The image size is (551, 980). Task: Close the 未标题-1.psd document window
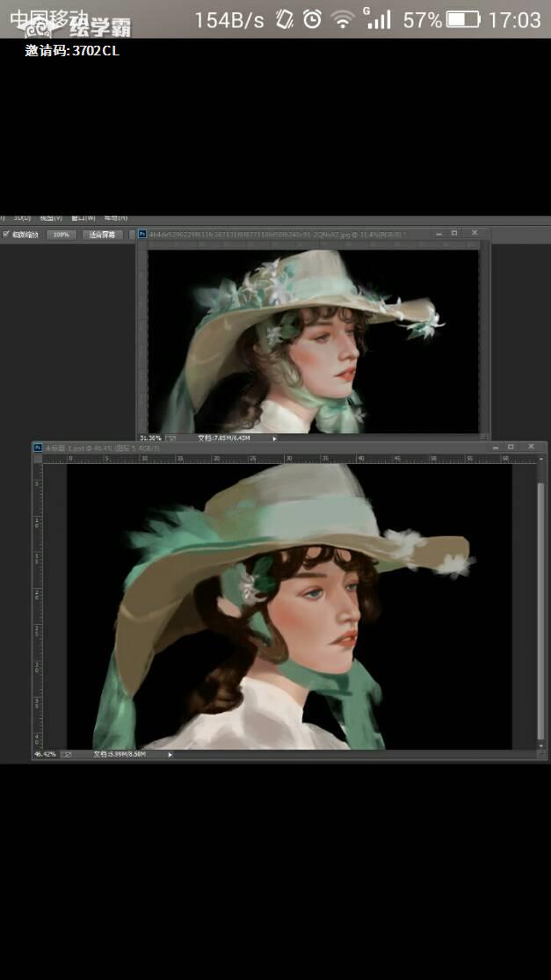[531, 446]
